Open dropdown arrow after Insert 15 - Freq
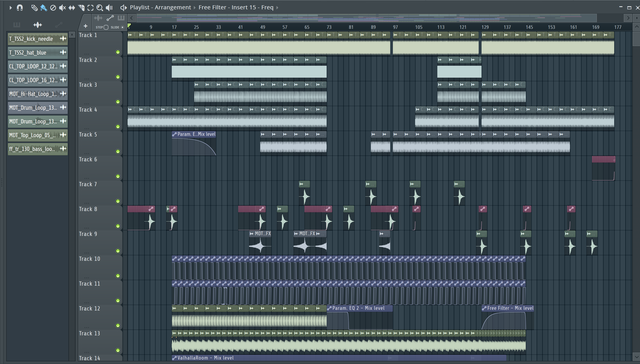 click(x=277, y=8)
